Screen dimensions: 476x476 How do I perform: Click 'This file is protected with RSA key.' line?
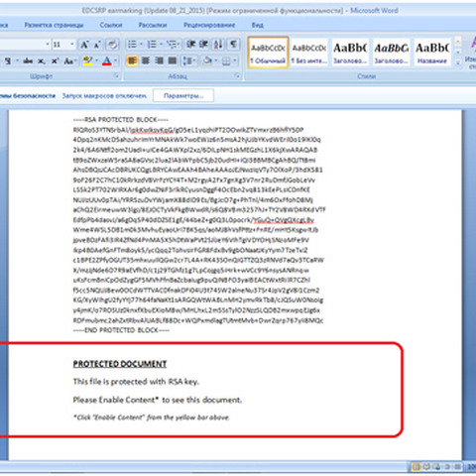coord(136,382)
